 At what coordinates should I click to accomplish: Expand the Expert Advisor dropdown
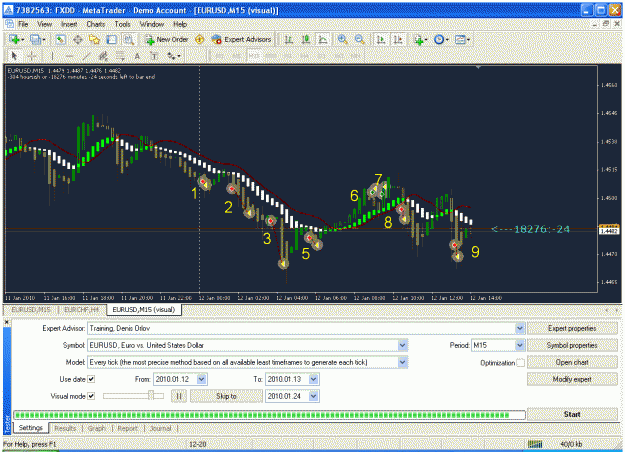click(520, 328)
